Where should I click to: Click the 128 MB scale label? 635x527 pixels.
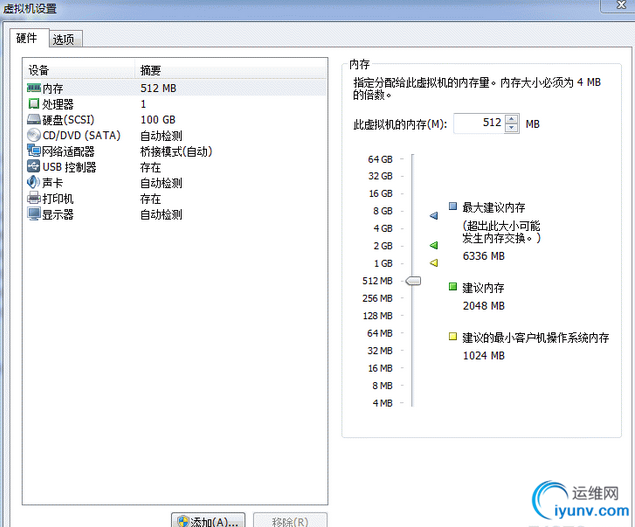point(377,316)
